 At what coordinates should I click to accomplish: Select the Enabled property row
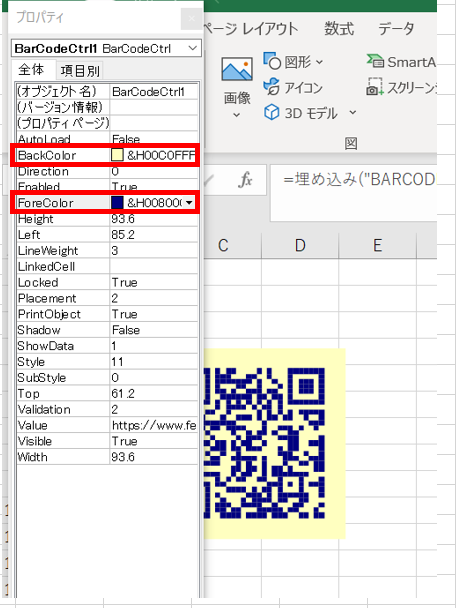(107, 186)
